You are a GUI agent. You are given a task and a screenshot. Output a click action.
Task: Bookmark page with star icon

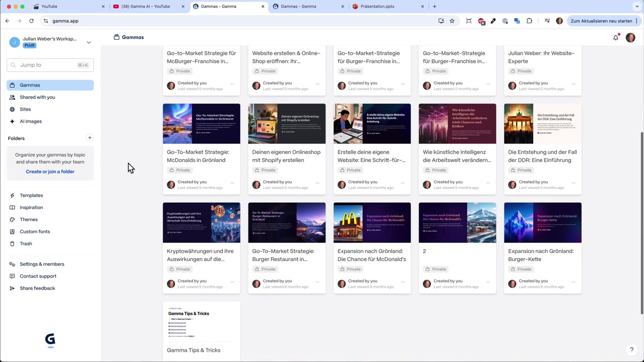point(452,21)
